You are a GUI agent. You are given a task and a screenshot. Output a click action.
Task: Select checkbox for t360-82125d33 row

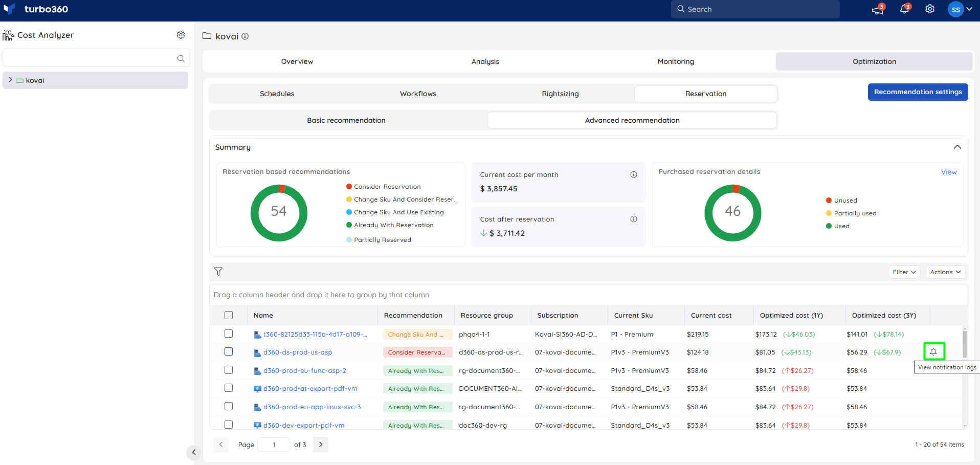coord(229,334)
